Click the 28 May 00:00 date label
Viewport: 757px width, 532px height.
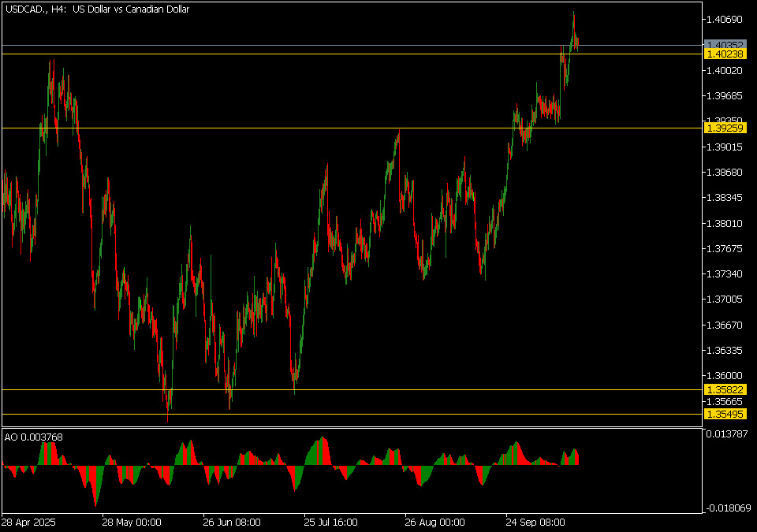point(132,522)
